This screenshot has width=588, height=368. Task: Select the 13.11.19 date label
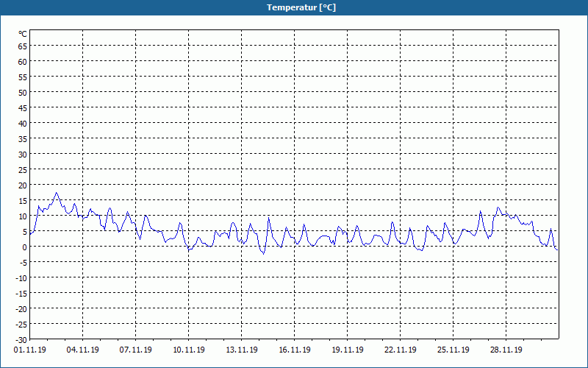242,350
